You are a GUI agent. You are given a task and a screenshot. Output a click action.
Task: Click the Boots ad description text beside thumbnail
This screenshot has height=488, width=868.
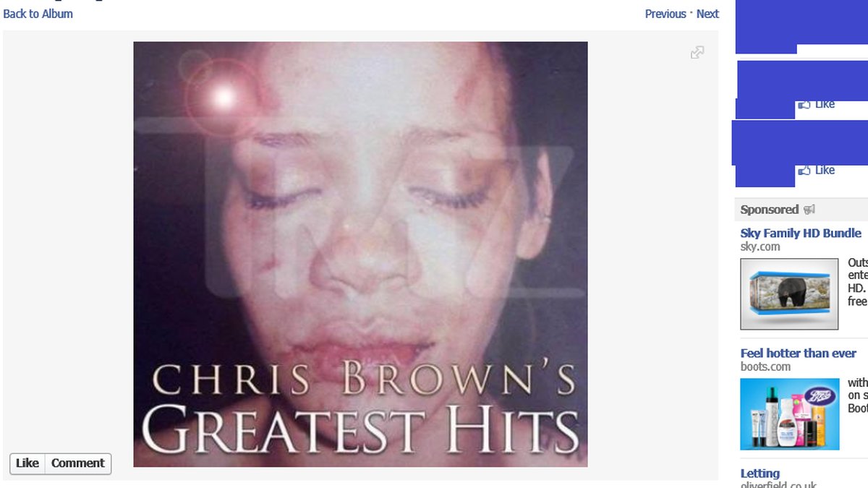point(858,395)
